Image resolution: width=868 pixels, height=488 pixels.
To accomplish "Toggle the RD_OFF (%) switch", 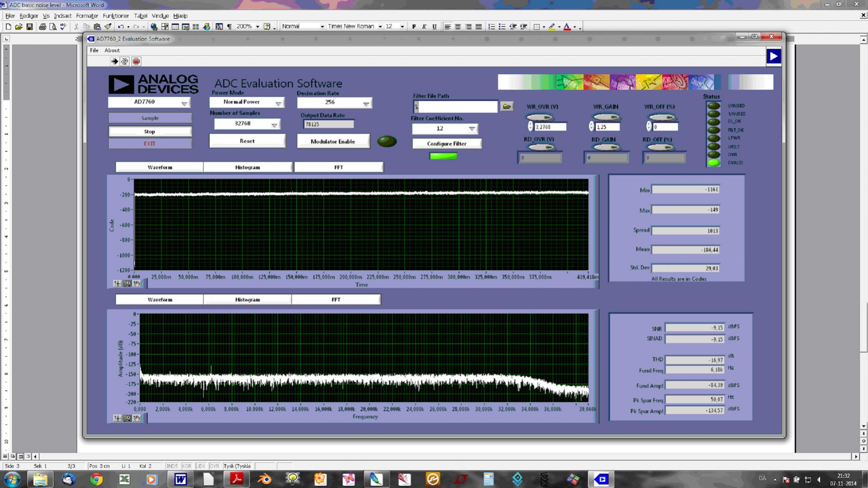I will (x=661, y=147).
